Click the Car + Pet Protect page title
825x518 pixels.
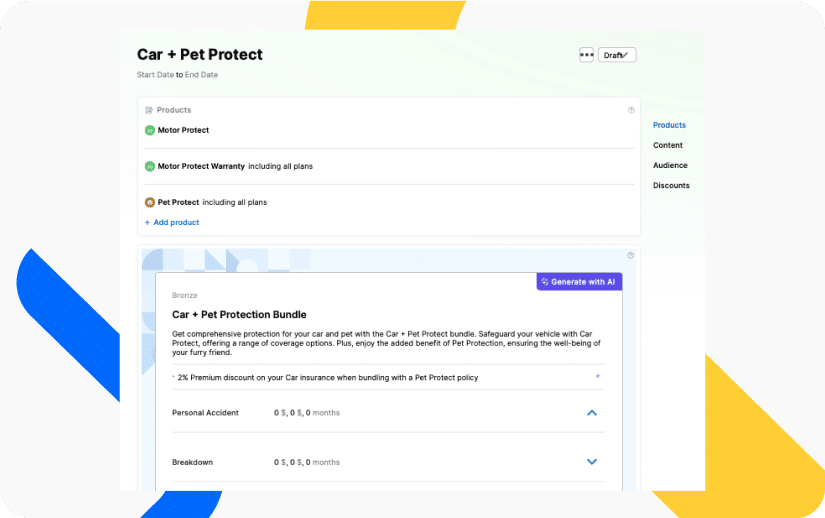point(199,55)
